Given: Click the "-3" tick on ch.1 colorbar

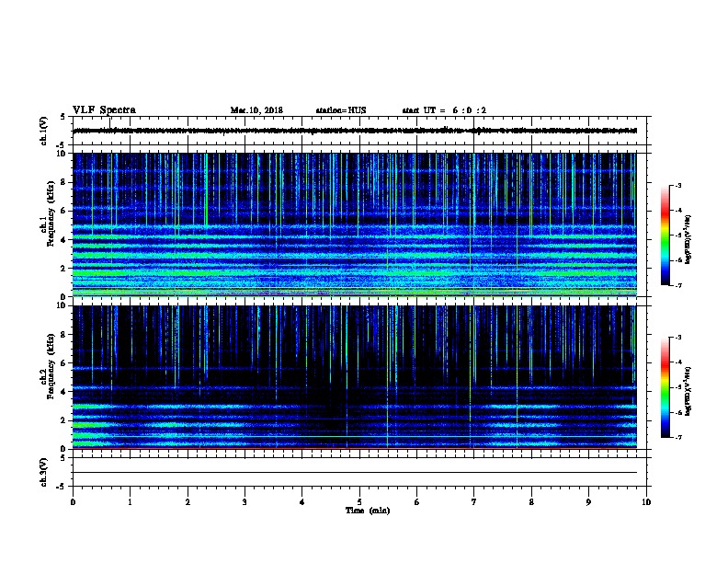Looking at the screenshot, I should [x=677, y=185].
